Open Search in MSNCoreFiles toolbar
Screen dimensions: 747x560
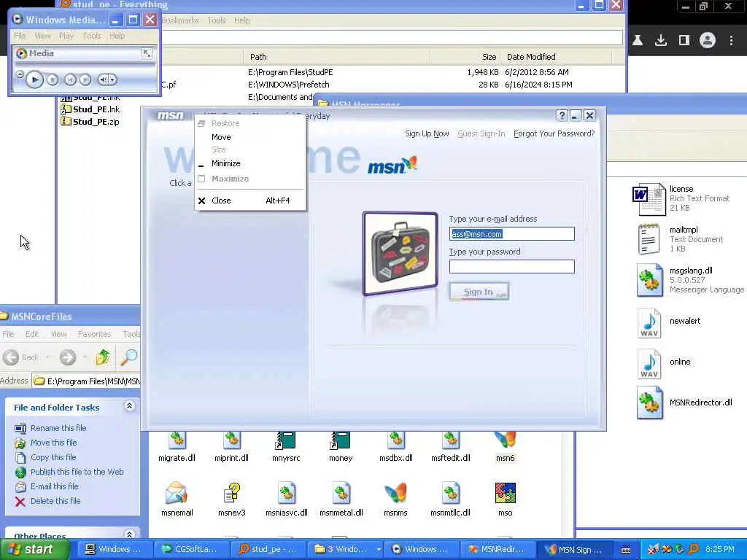click(128, 357)
